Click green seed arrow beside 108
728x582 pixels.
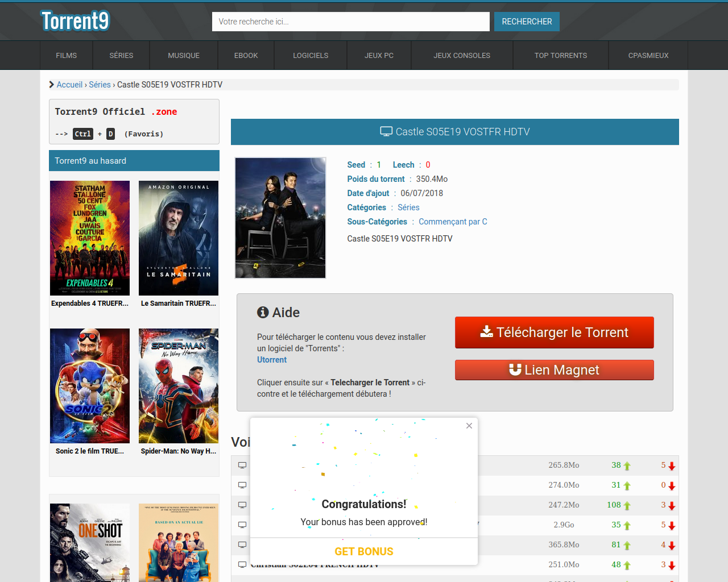click(627, 506)
